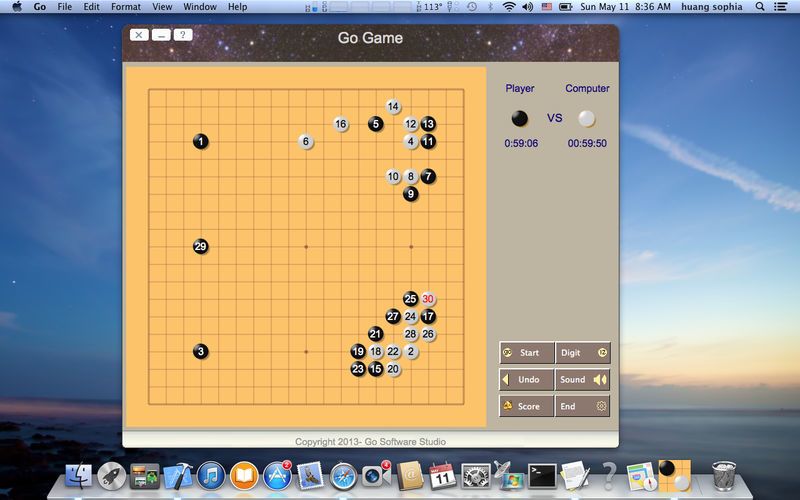800x500 pixels.
Task: Open Safari from the Dock
Action: click(x=344, y=475)
